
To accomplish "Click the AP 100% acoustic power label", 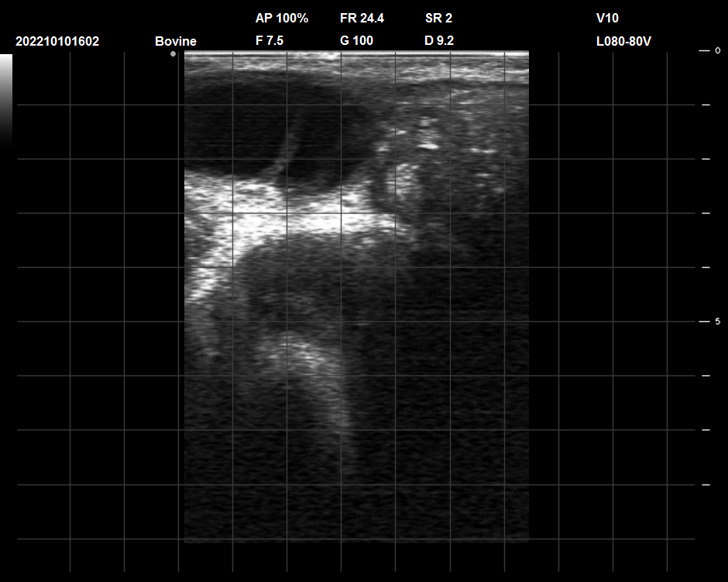I will [x=281, y=18].
